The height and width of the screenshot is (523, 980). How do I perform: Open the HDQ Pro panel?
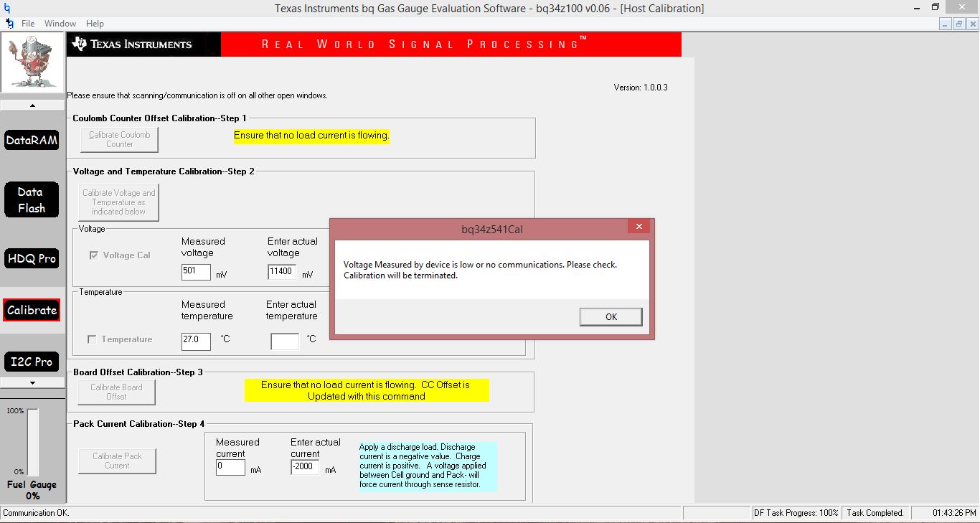point(32,258)
